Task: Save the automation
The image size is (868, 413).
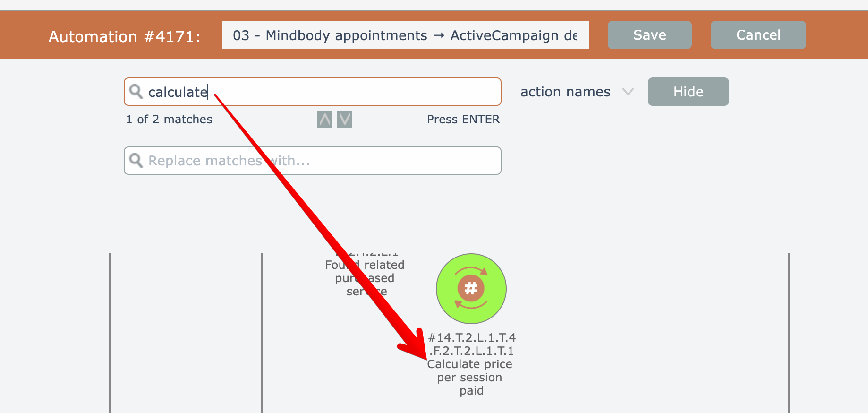Action: coord(649,35)
